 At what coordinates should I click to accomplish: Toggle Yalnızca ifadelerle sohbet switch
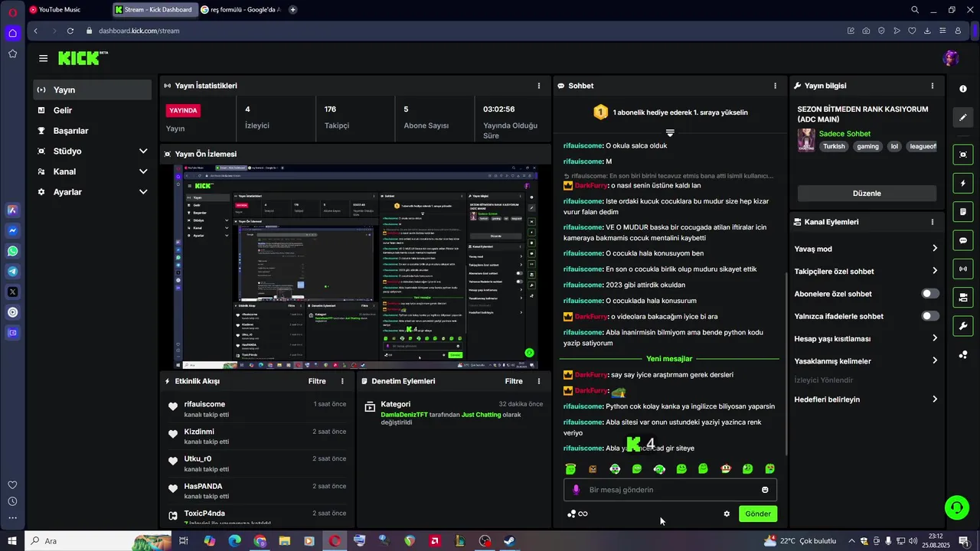(x=930, y=316)
